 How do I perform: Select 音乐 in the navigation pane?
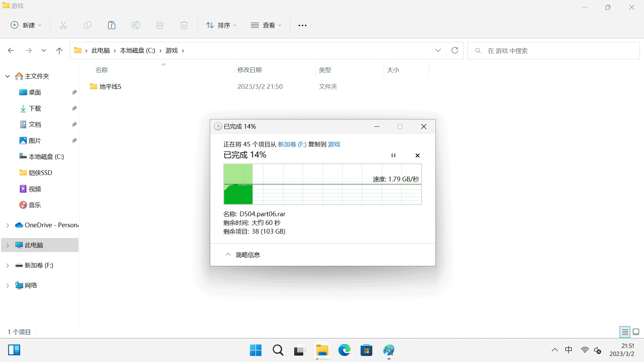(x=35, y=205)
